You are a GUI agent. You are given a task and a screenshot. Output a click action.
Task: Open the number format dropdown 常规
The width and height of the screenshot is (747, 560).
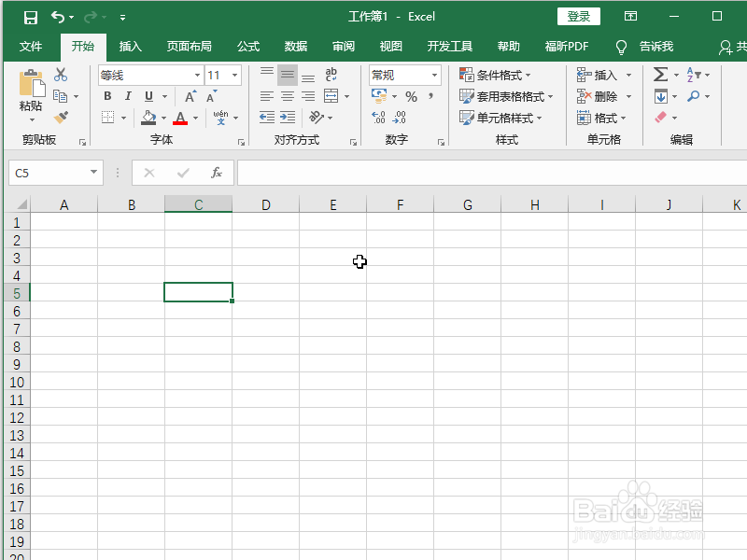434,76
